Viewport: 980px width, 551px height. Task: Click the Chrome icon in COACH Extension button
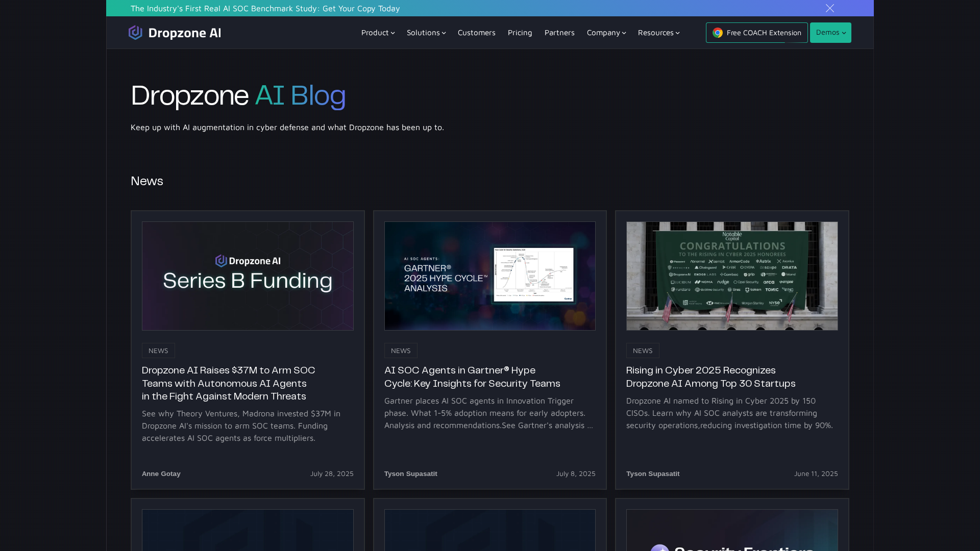click(x=718, y=33)
